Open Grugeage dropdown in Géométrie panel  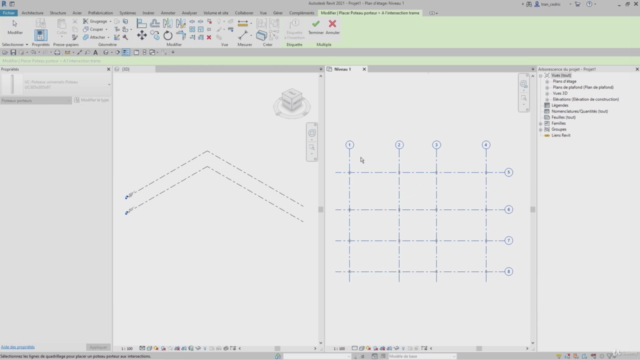[110, 21]
